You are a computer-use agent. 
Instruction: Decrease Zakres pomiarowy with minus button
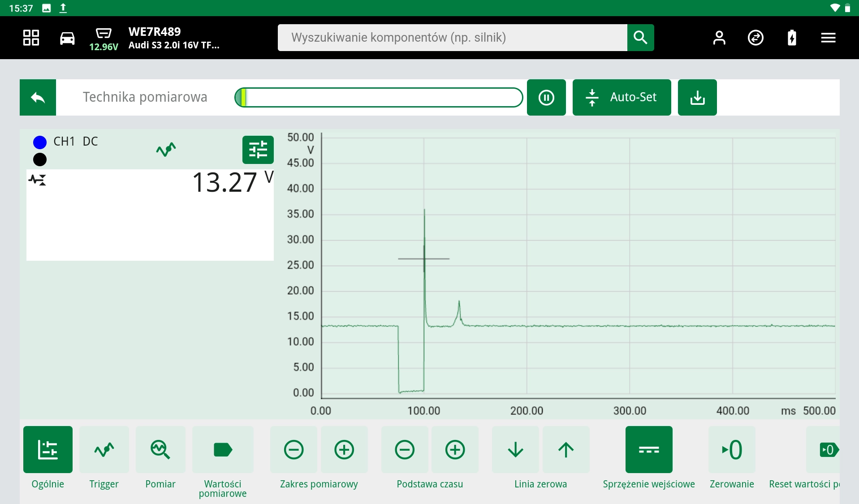click(294, 449)
